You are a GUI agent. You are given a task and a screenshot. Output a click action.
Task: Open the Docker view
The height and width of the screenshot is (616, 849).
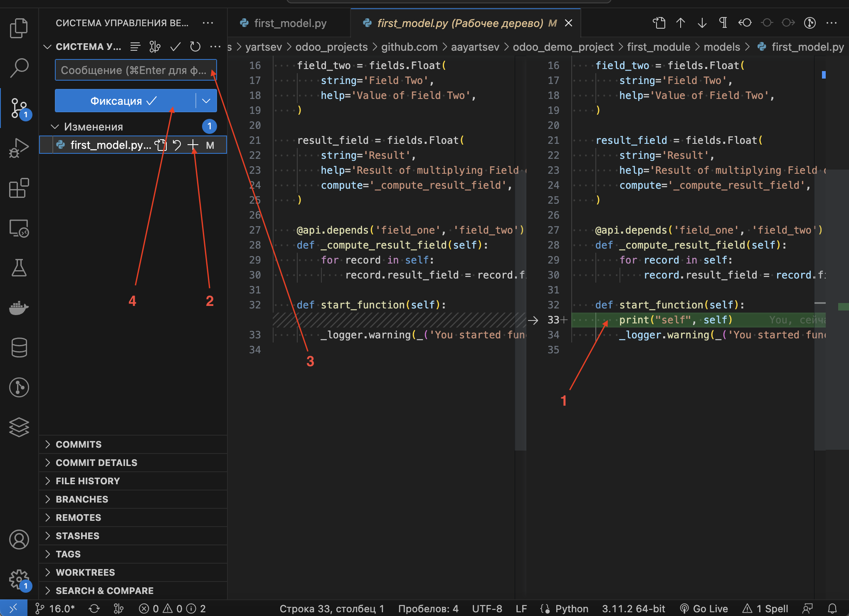click(19, 308)
